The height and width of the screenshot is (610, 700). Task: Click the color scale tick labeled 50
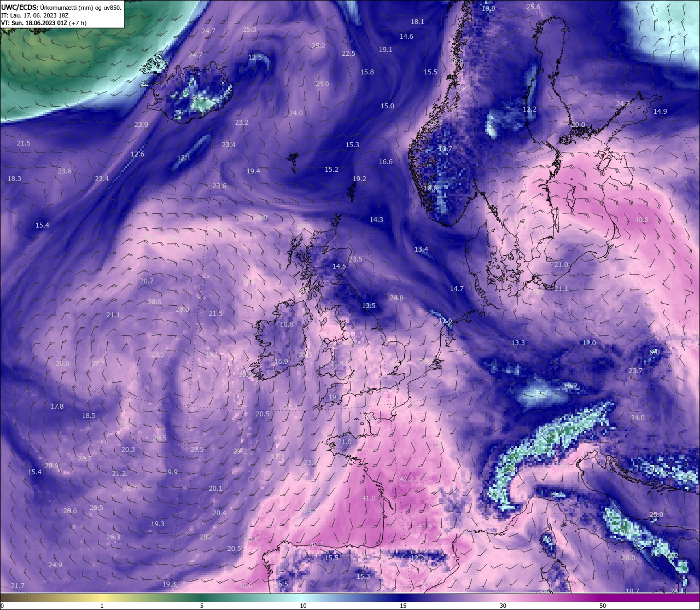pyautogui.click(x=602, y=606)
